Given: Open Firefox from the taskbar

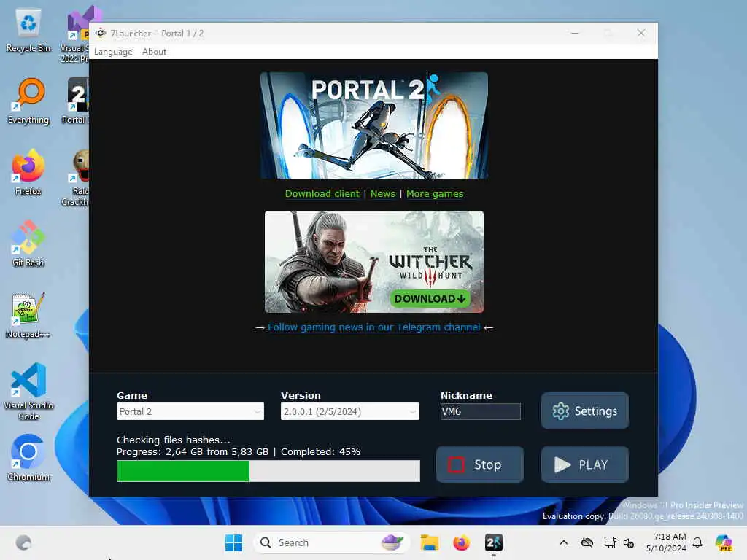Looking at the screenshot, I should tap(461, 542).
